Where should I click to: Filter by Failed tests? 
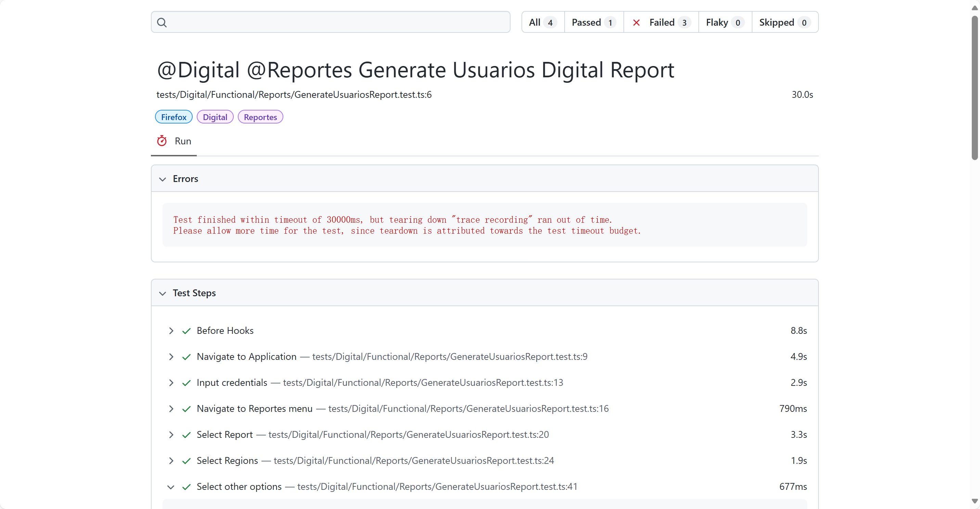coord(661,23)
